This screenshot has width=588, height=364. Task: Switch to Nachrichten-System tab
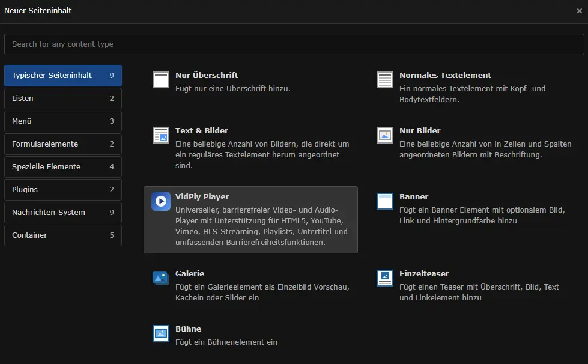(62, 213)
